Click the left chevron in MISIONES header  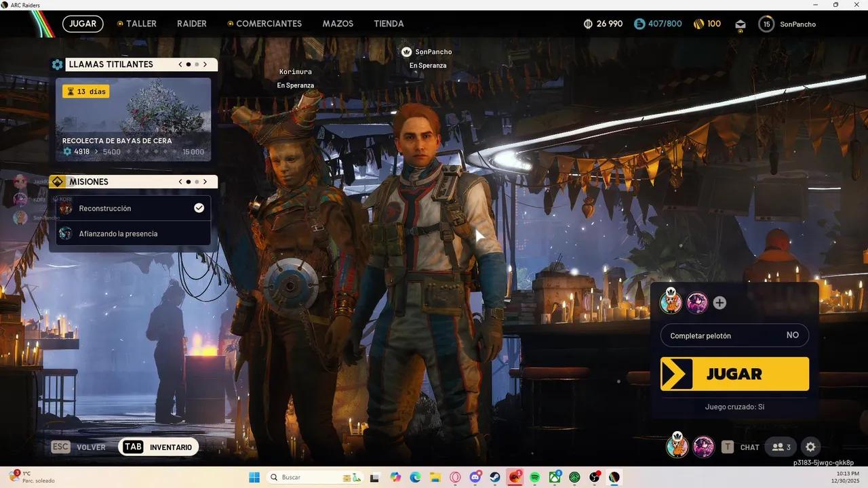(180, 181)
